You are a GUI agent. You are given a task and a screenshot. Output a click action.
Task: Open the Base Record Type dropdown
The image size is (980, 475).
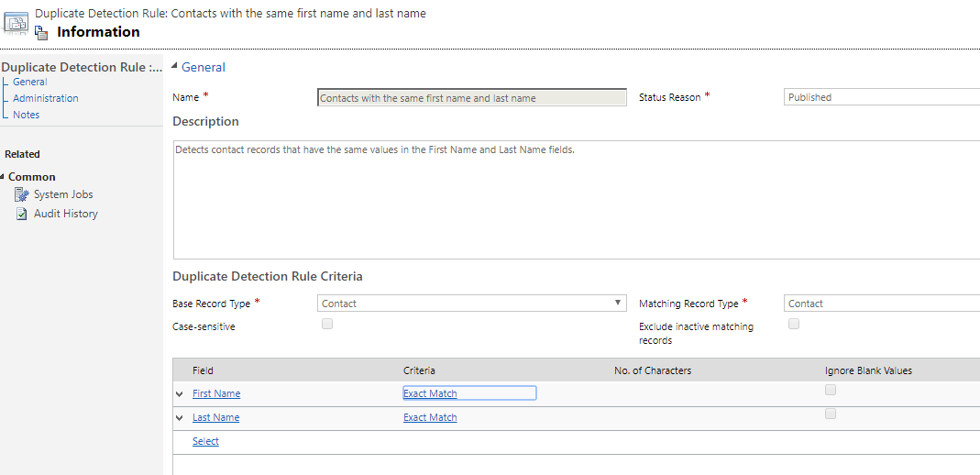pyautogui.click(x=472, y=304)
